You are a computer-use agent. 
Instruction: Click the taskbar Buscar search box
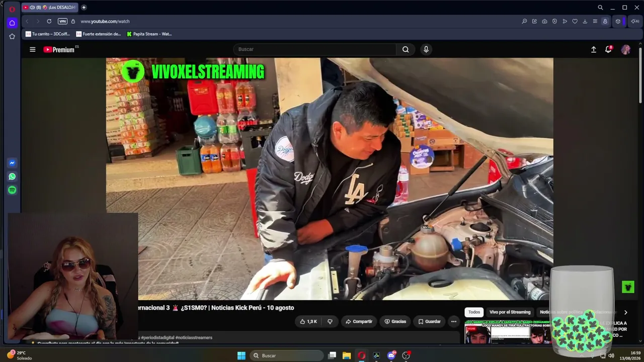click(287, 355)
